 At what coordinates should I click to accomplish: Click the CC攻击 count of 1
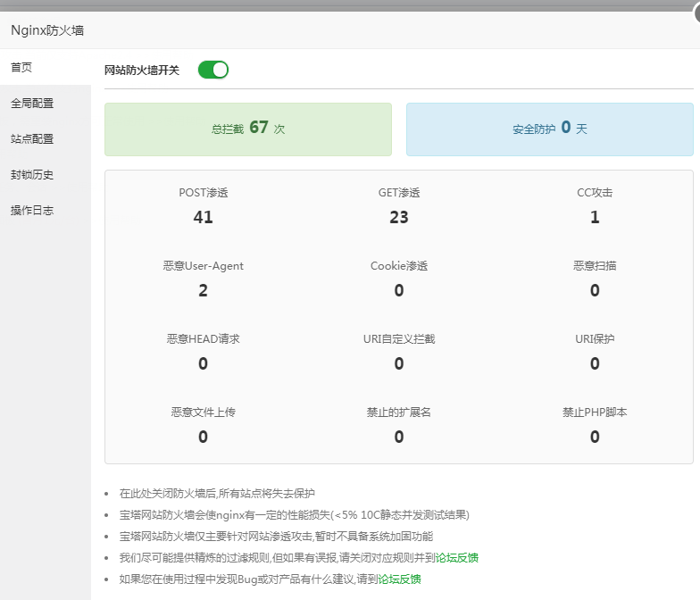click(x=595, y=217)
